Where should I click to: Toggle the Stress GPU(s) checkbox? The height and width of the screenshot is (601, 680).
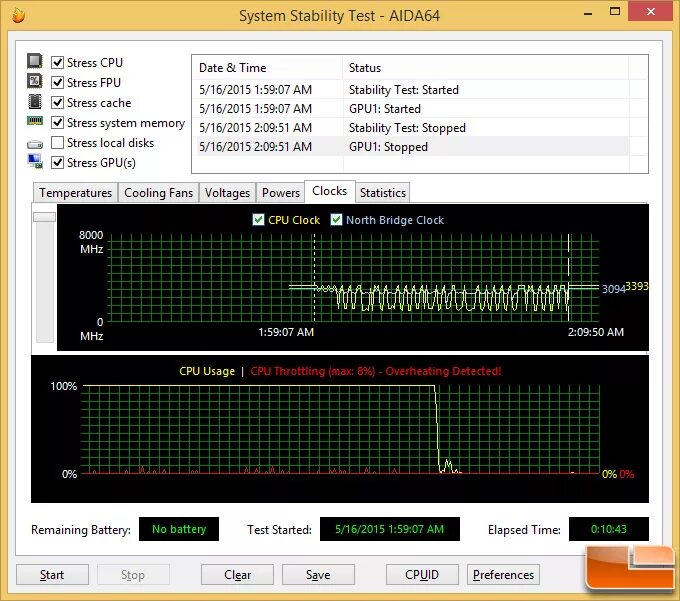point(57,163)
